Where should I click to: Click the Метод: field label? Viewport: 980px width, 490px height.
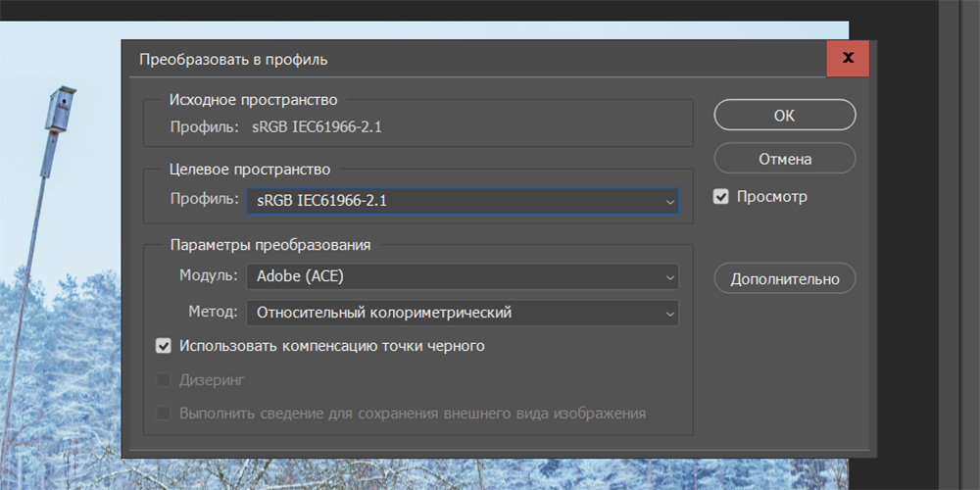pos(213,312)
